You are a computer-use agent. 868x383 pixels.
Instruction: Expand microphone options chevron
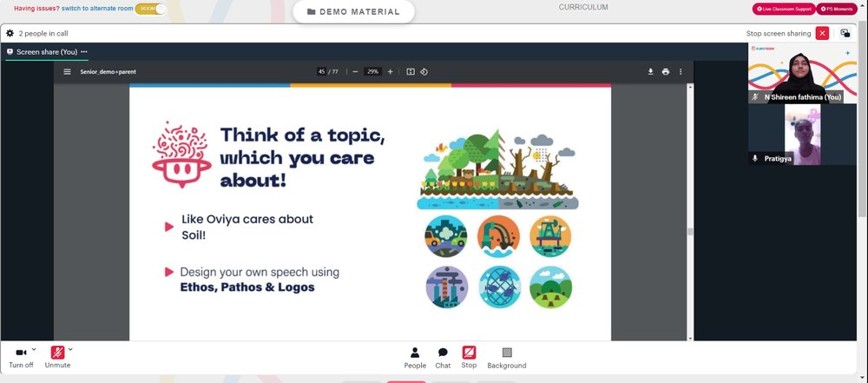[x=70, y=349]
